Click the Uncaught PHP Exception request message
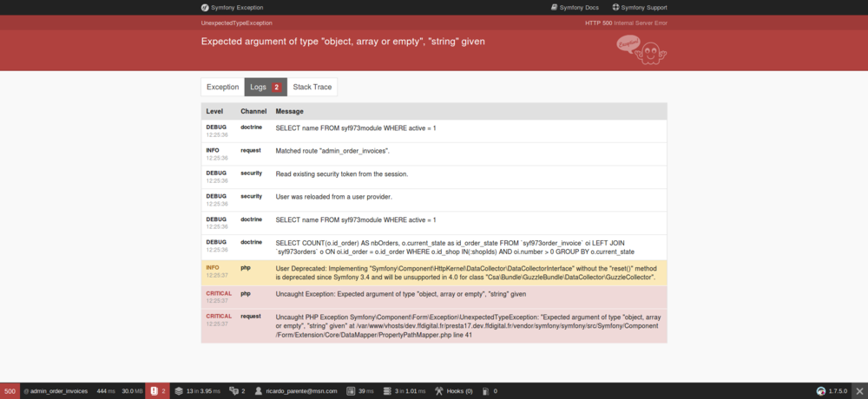This screenshot has width=868, height=399. pos(469,326)
